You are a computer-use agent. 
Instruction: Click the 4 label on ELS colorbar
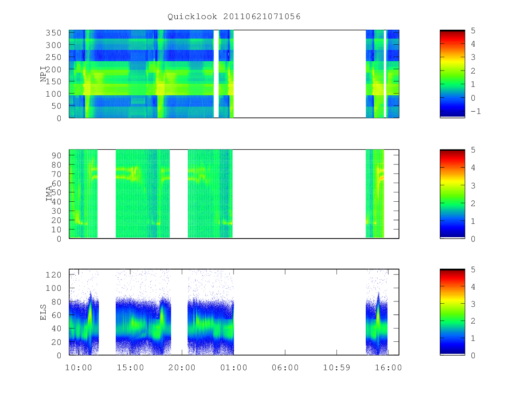pos(473,287)
